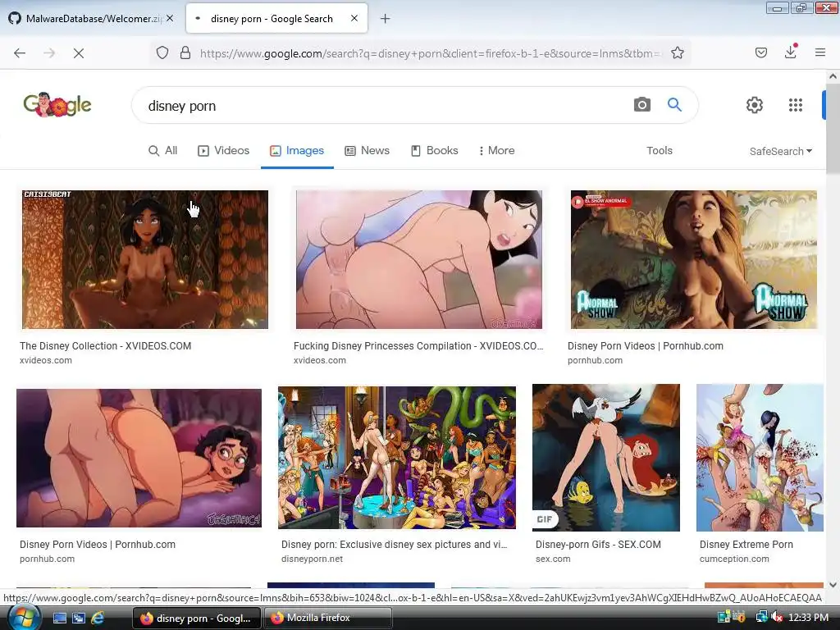Open the tracking protection shield panel
The height and width of the screenshot is (630, 840).
(162, 53)
